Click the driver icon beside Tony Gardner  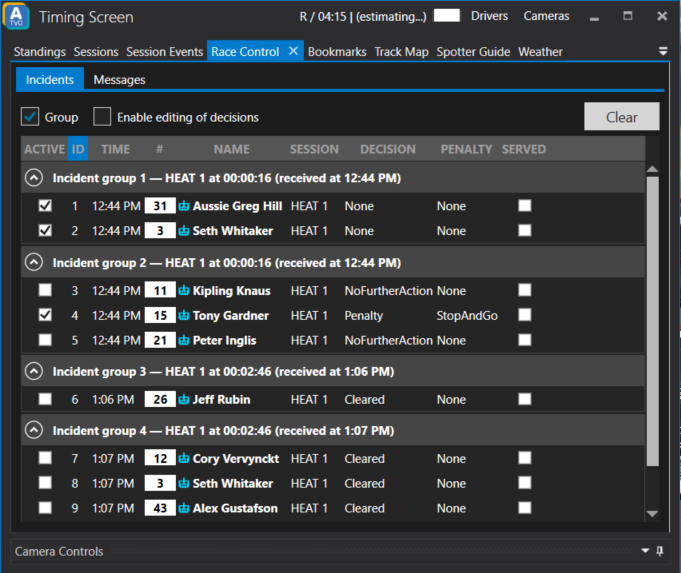point(184,315)
